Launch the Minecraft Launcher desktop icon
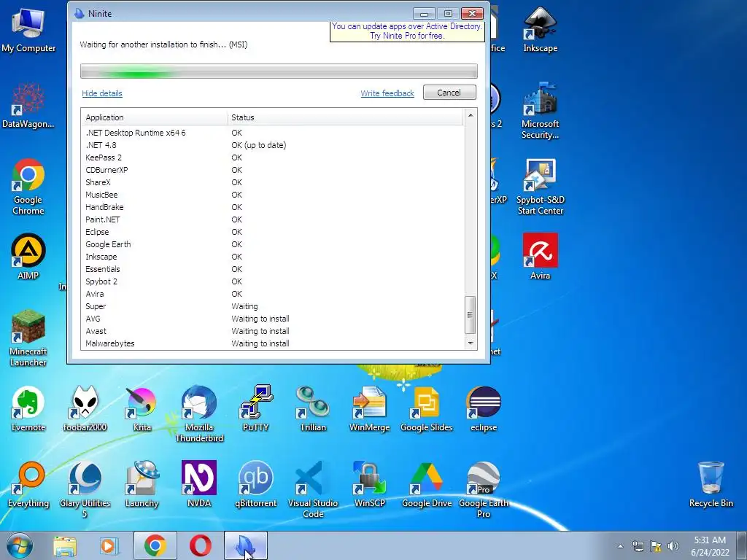Image resolution: width=747 pixels, height=560 pixels. [28, 338]
